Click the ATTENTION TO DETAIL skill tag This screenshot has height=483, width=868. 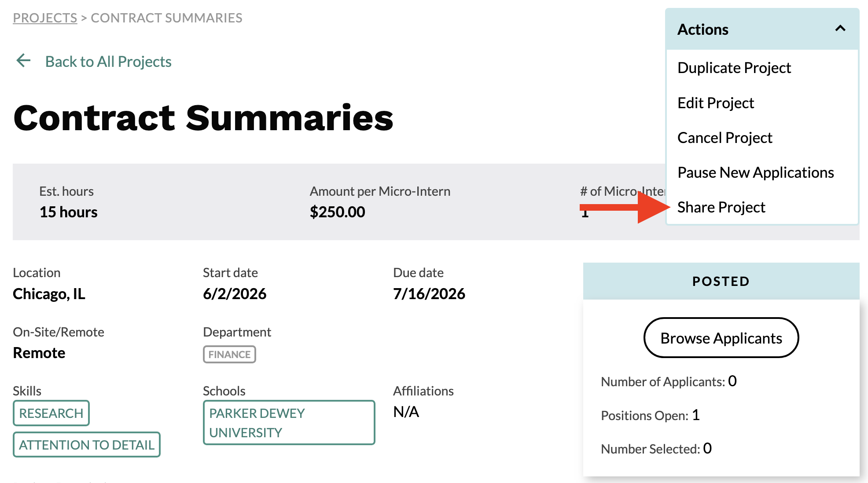(87, 445)
